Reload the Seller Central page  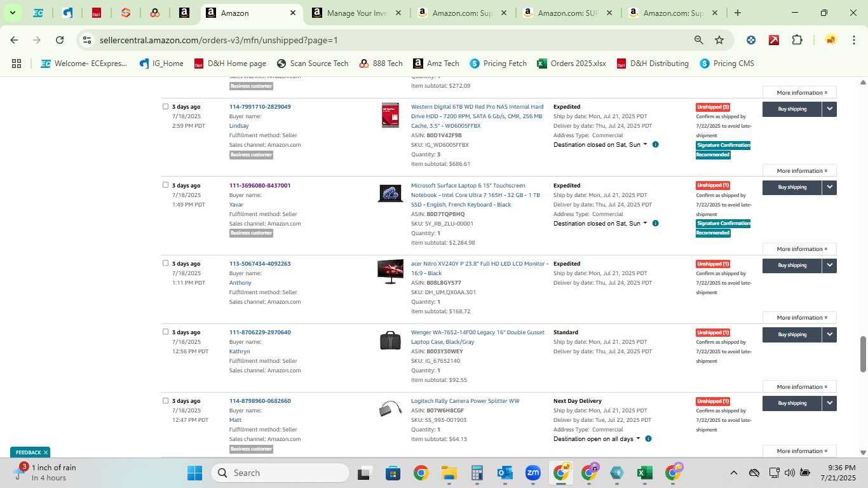pyautogui.click(x=60, y=40)
